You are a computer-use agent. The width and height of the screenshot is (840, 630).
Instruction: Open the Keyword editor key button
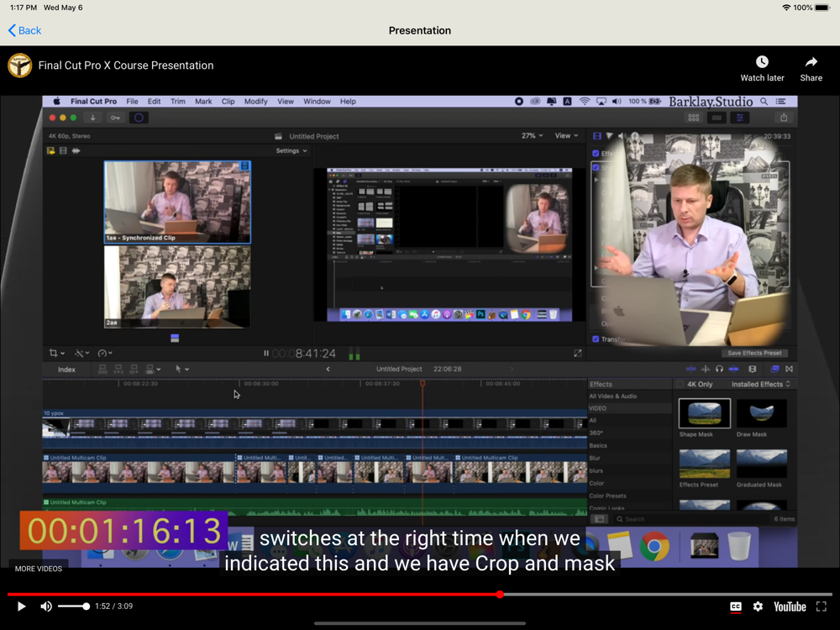point(115,118)
